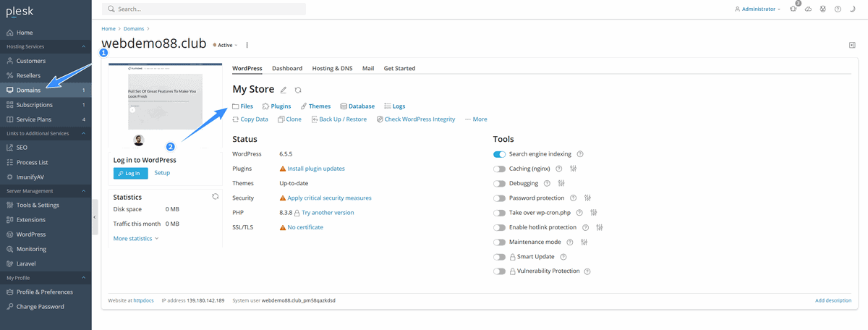This screenshot has height=330, width=868.
Task: Open the website preview thumbnail
Action: (x=165, y=106)
